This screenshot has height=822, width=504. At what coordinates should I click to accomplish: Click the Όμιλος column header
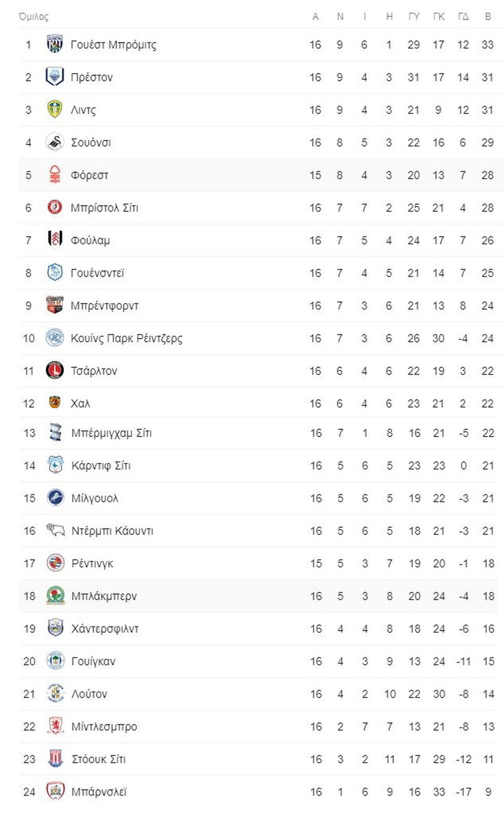(34, 17)
